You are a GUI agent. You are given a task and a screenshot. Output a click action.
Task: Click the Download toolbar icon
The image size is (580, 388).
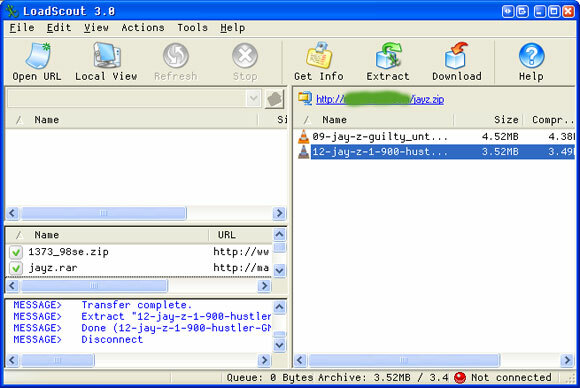[x=457, y=62]
